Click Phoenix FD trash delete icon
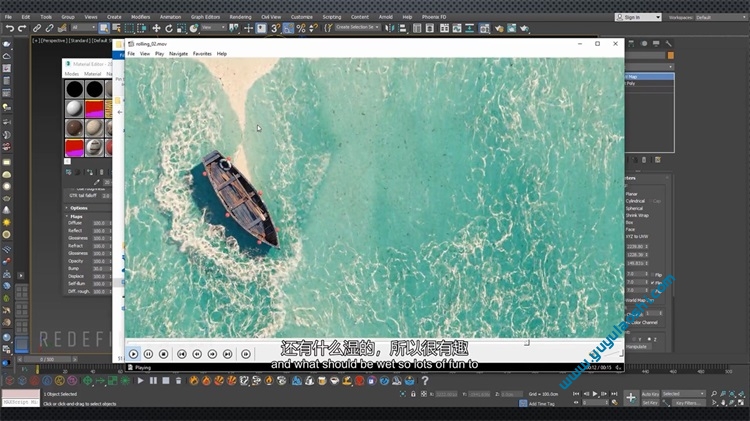Viewport: 750px width, 421px height. (178, 381)
